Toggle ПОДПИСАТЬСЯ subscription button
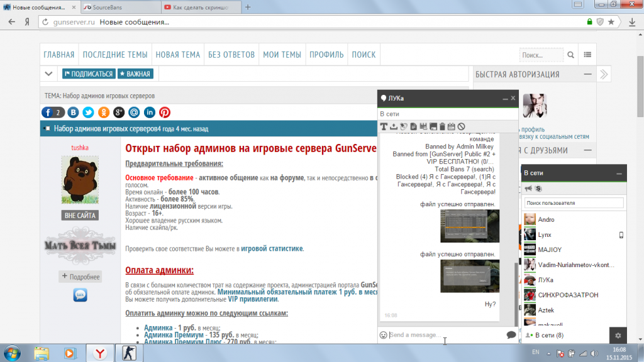This screenshot has width=644, height=362. point(89,74)
